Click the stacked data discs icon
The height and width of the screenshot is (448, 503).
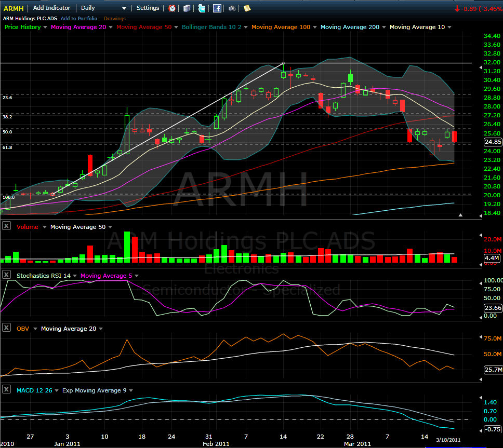pos(187,8)
